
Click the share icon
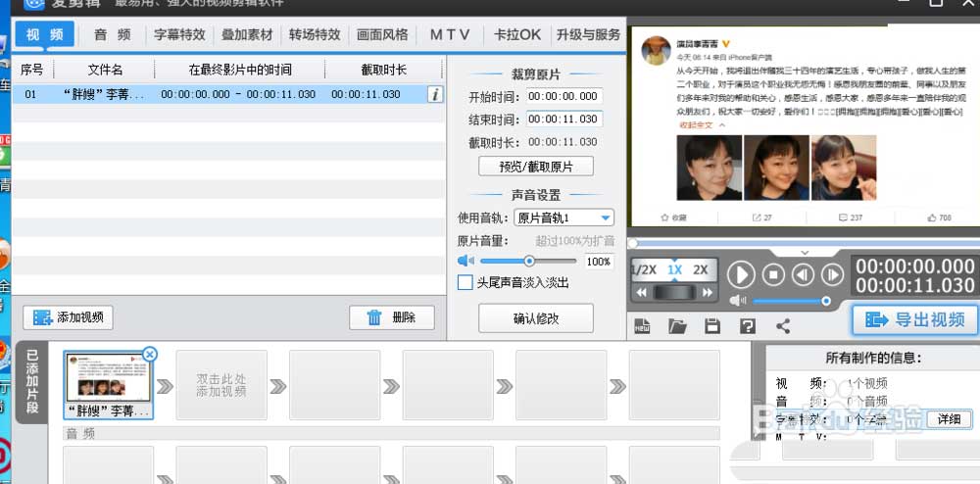tap(782, 325)
